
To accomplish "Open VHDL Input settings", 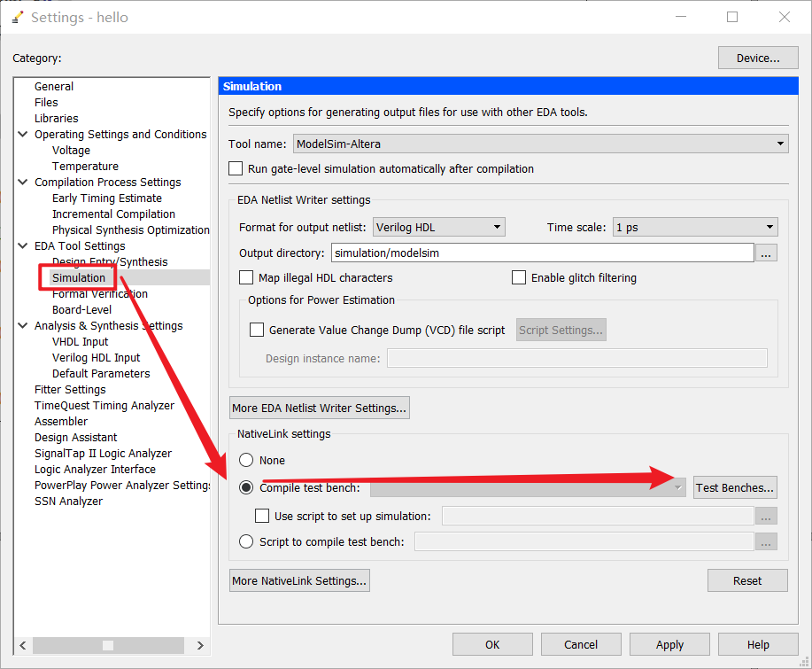I will click(80, 342).
